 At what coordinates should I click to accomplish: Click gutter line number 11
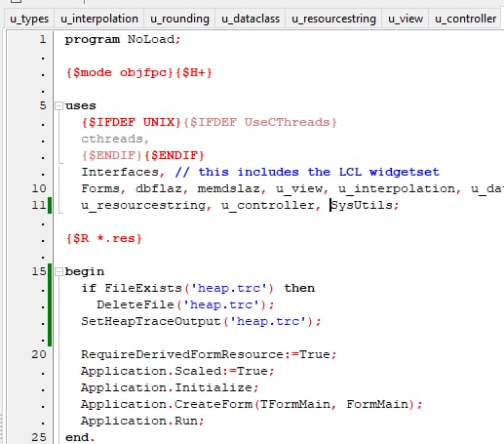pos(39,205)
